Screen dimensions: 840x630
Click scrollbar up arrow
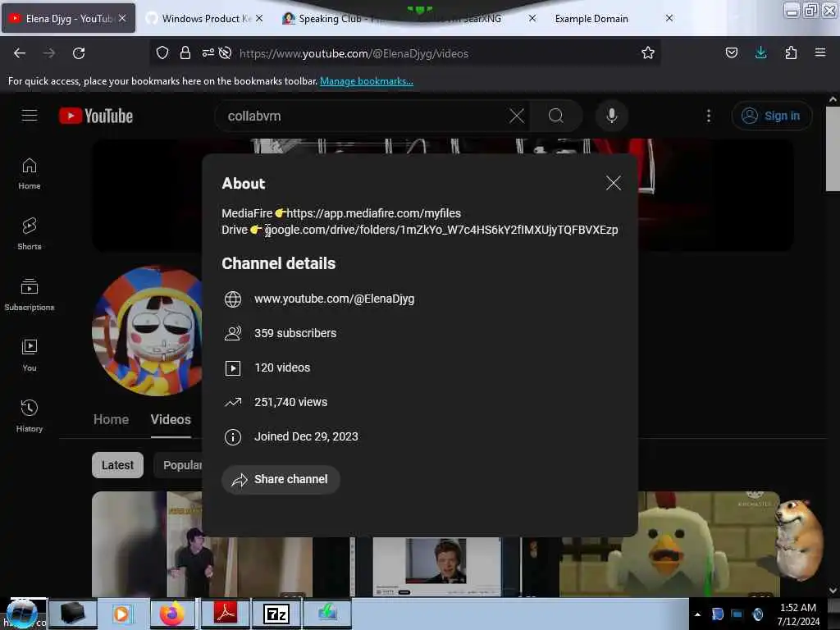click(833, 99)
